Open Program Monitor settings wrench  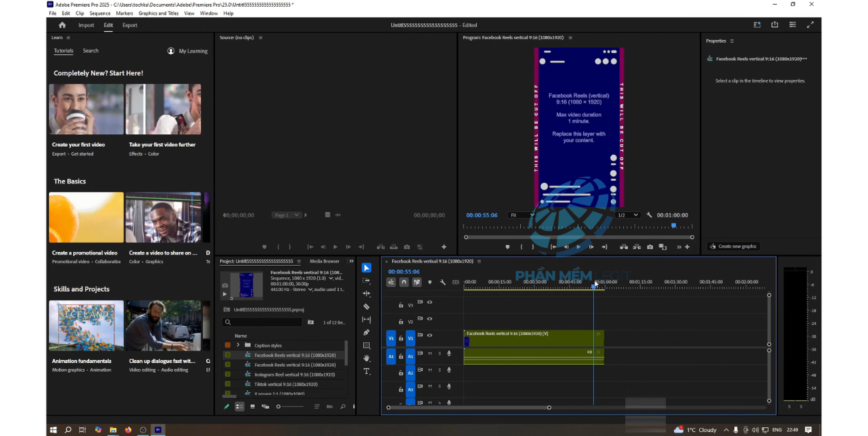click(x=649, y=215)
